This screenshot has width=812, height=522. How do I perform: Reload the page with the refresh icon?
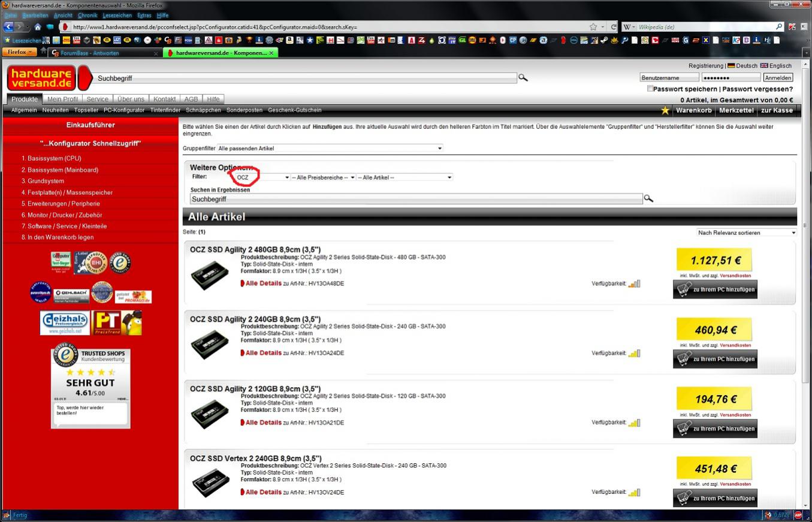(x=614, y=27)
